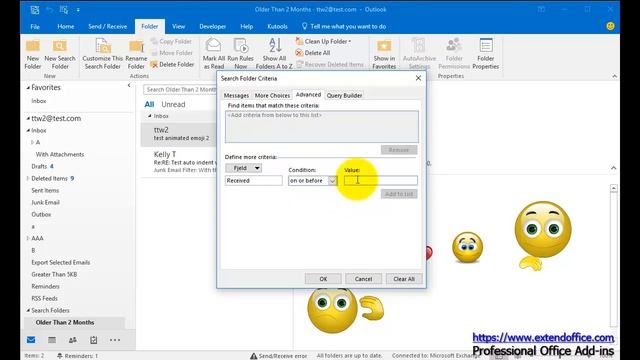Open Folder Properties from the ribbon
The height and width of the screenshot is (360, 640).
[486, 54]
